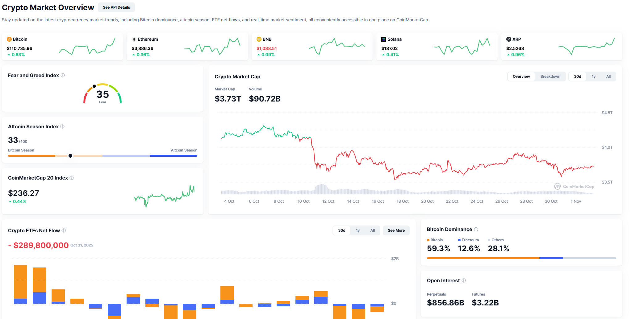Click the Ethereum coin logo icon
Viewport: 644px width, 319px height.
[x=134, y=39]
